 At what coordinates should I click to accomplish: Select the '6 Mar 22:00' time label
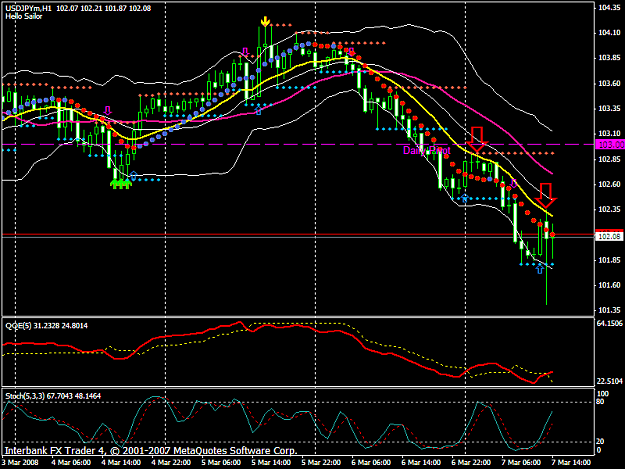pos(471,463)
